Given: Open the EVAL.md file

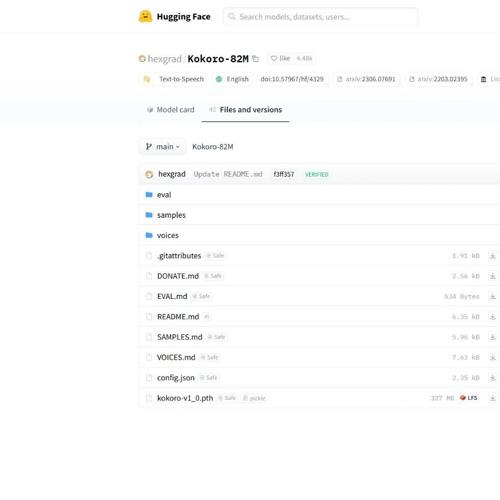Looking at the screenshot, I should click(172, 296).
